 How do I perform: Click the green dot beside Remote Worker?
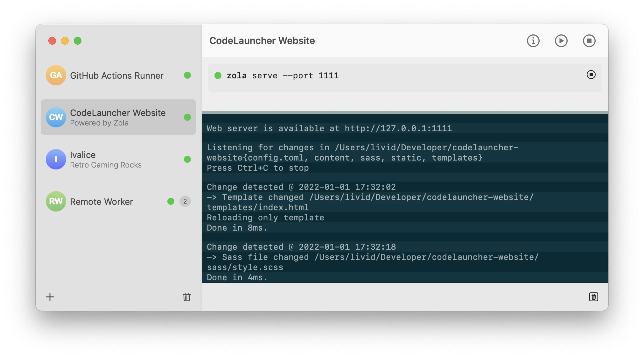(171, 201)
